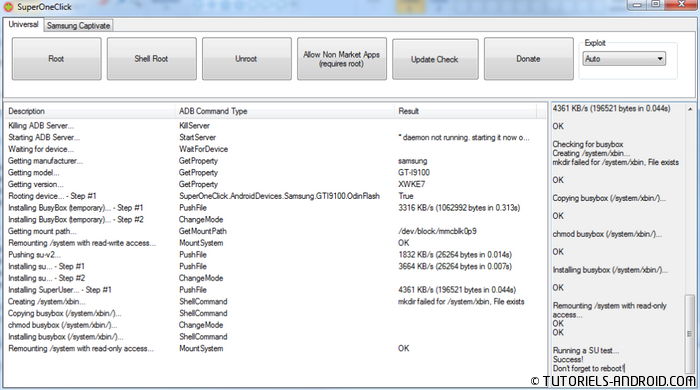
Task: Click the 'WaitForDevice' command cell
Action: coord(204,149)
